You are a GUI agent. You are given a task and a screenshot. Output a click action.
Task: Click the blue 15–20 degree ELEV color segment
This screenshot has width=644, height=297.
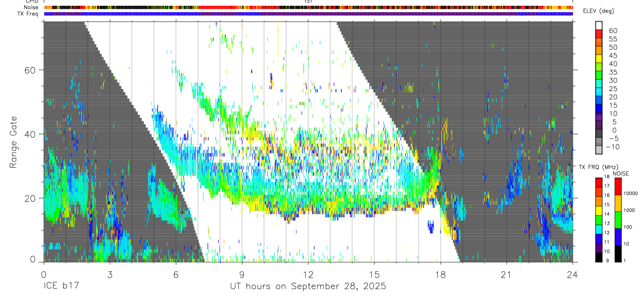599,101
